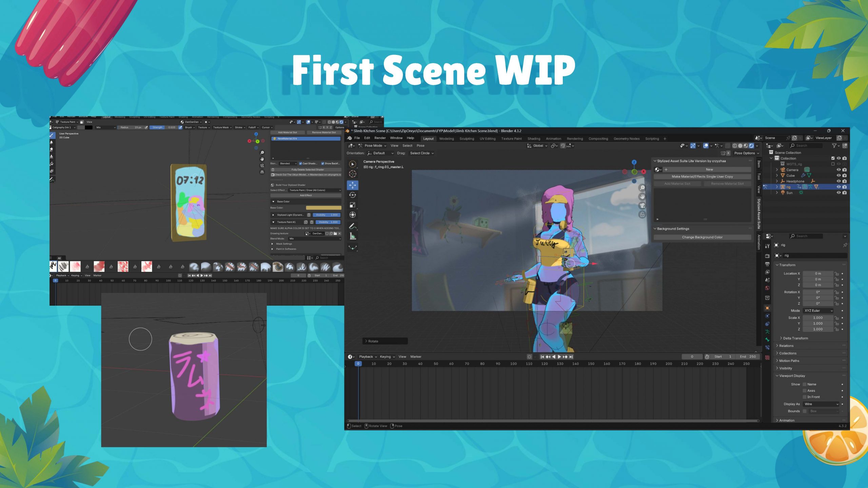This screenshot has height=488, width=868.
Task: Select the Draw brush tool in Texture Paint window
Action: (x=52, y=135)
